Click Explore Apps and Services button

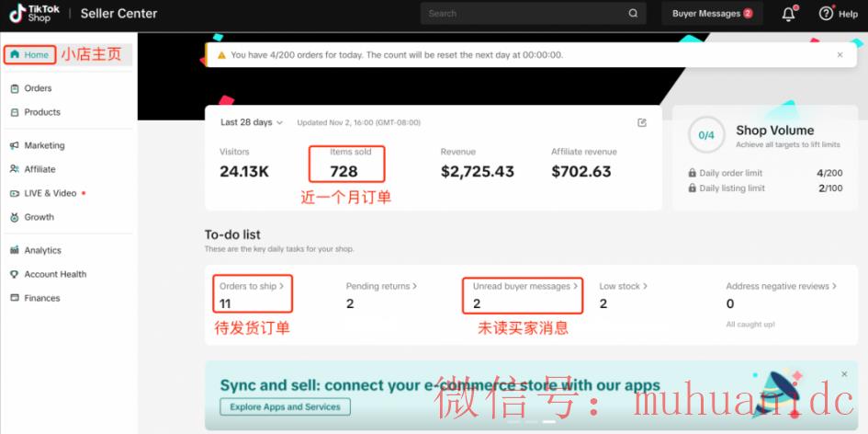coord(285,406)
